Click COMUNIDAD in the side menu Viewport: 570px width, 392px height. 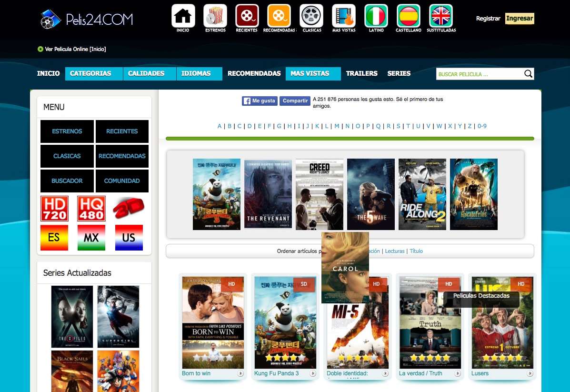[122, 181]
